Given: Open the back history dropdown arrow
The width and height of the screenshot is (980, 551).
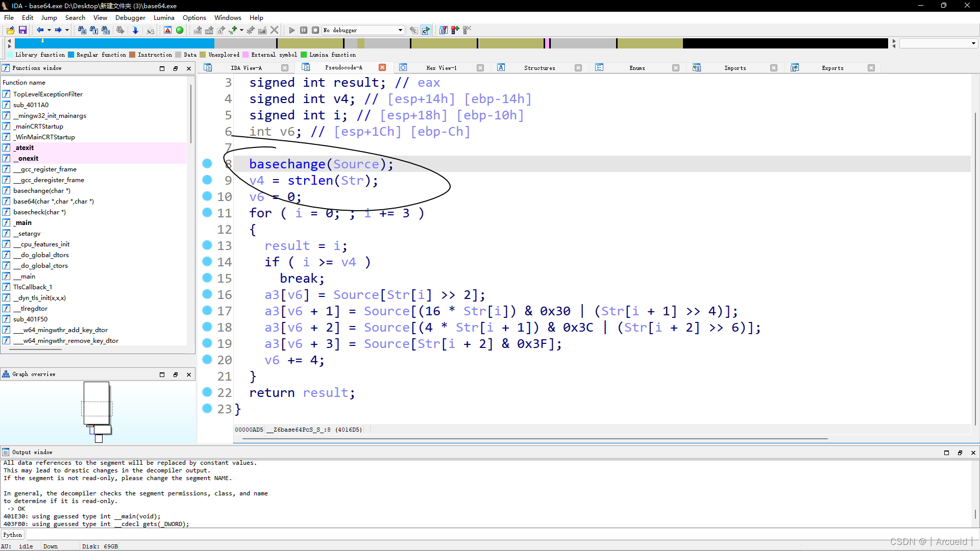Looking at the screenshot, I should (49, 30).
